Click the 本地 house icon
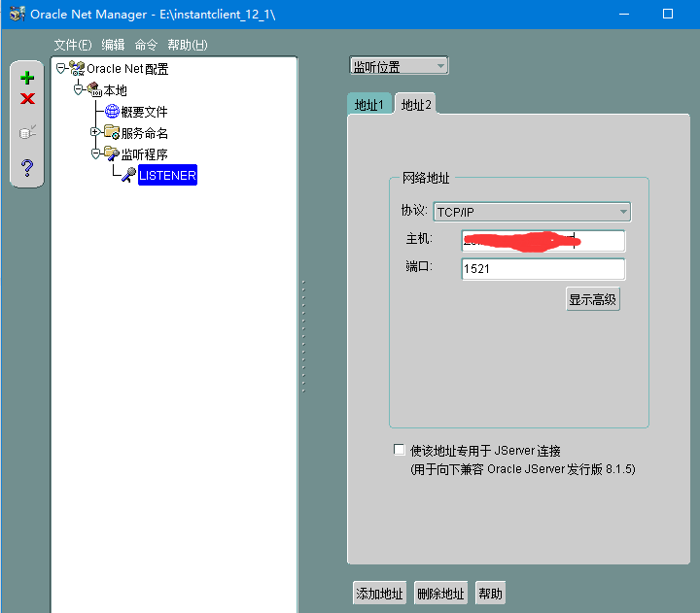Image resolution: width=700 pixels, height=613 pixels. [94, 89]
